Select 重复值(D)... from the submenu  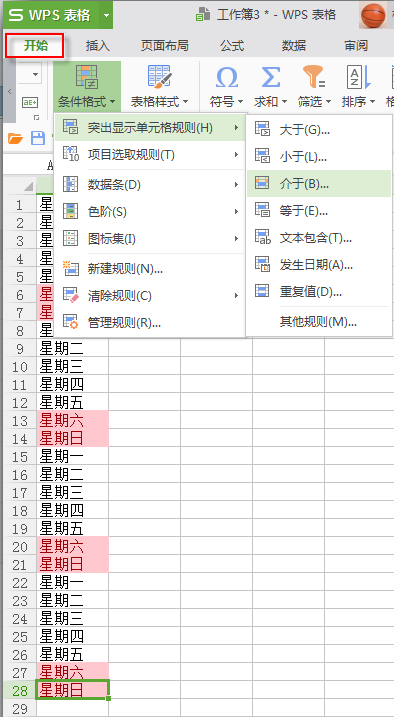(319, 291)
